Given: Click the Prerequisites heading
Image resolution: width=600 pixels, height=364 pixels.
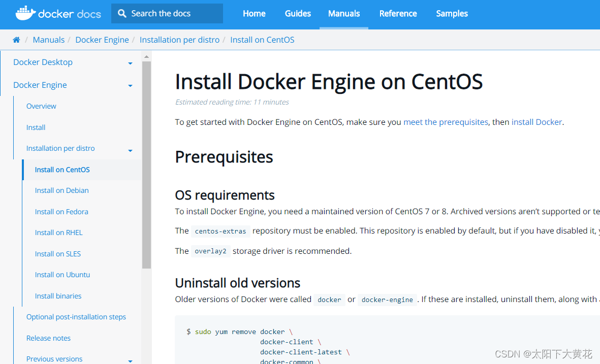Looking at the screenshot, I should point(224,157).
